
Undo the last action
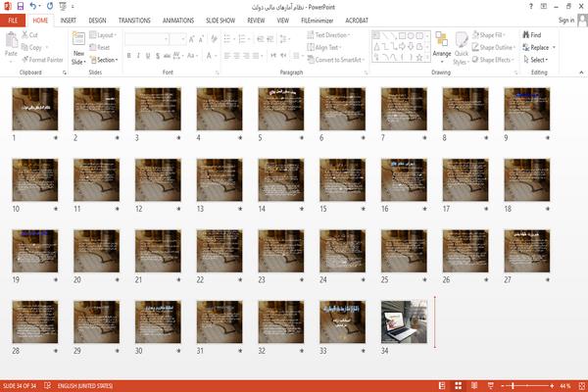(x=32, y=7)
